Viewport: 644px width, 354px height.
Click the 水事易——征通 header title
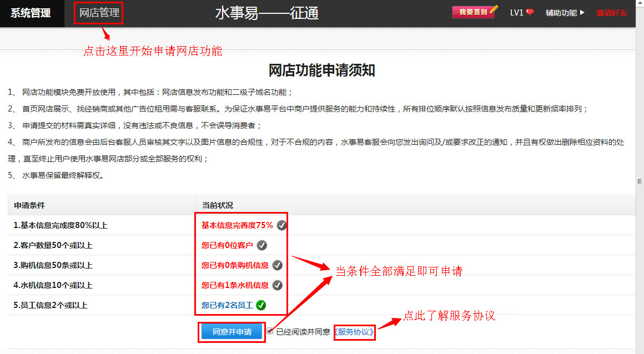point(266,13)
